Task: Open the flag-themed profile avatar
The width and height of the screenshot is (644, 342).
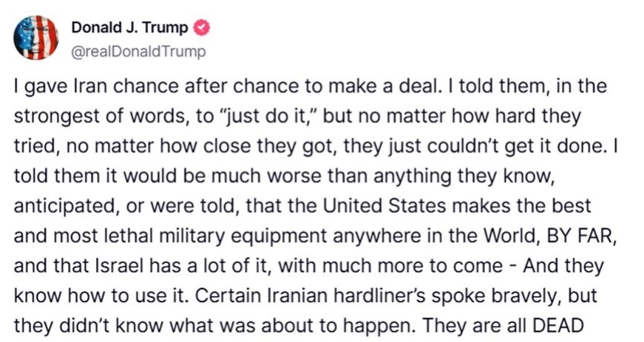Action: tap(36, 38)
